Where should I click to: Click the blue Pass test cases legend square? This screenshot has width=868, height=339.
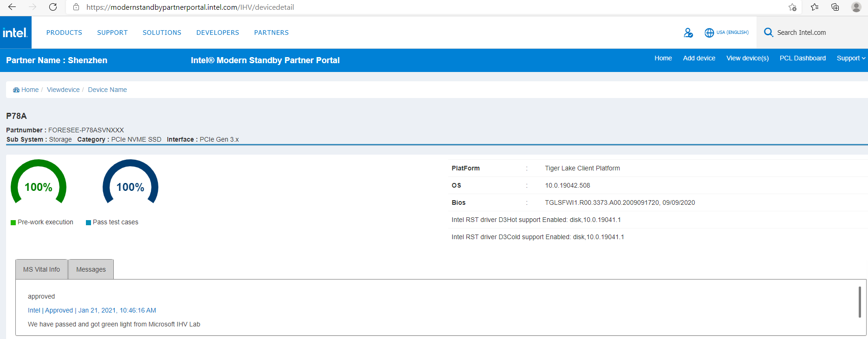[88, 222]
